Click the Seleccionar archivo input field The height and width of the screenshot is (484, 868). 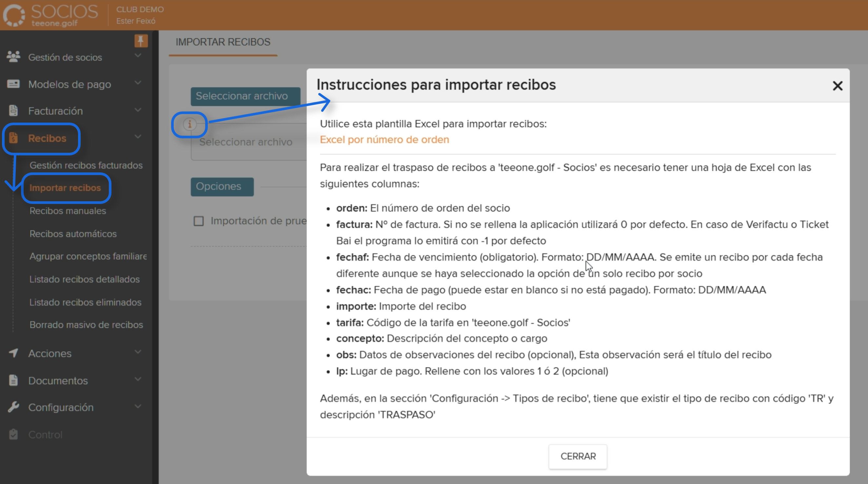point(249,142)
